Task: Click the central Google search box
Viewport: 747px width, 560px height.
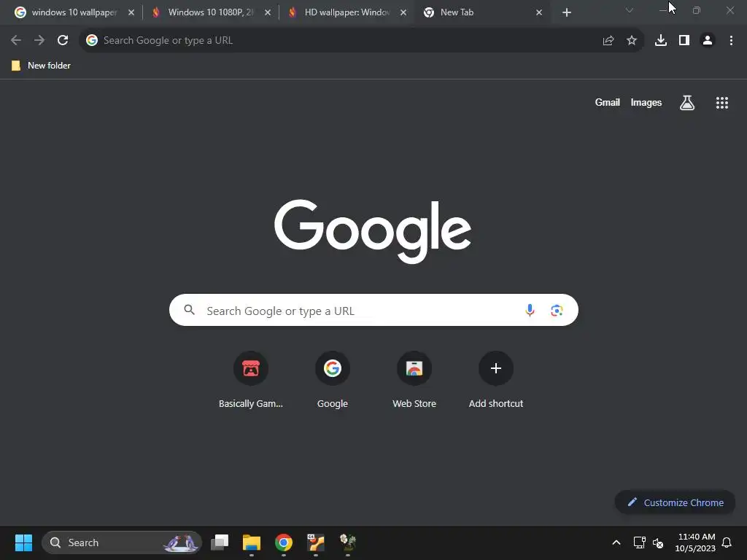Action: pyautogui.click(x=373, y=311)
